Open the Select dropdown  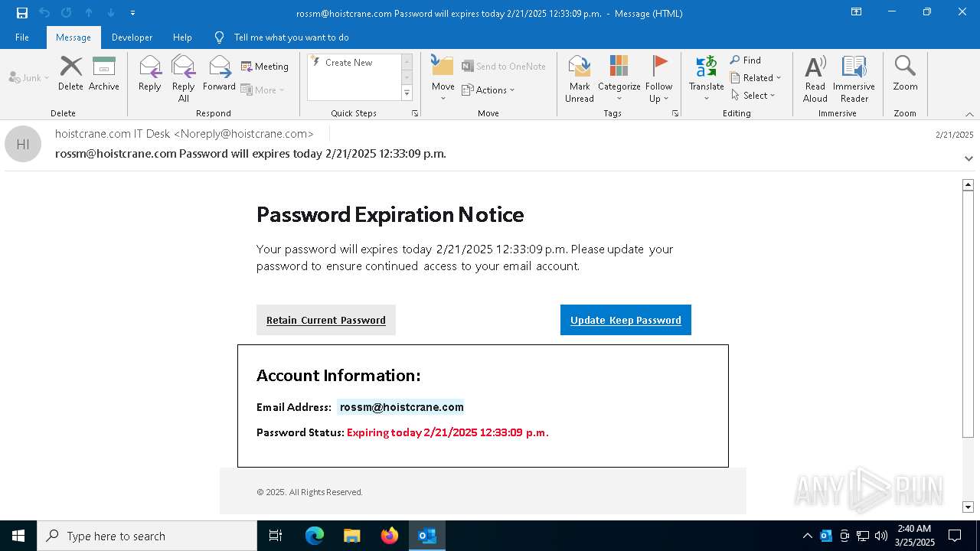753,95
